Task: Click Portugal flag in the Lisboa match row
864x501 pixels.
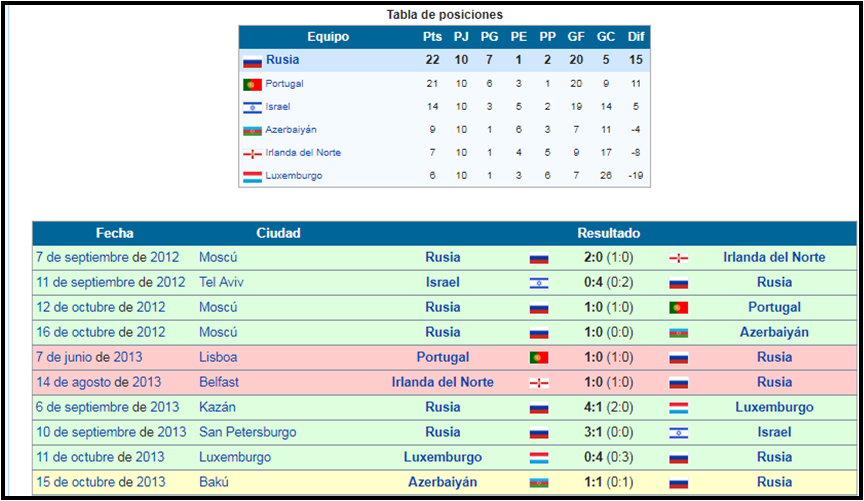Action: (x=539, y=357)
